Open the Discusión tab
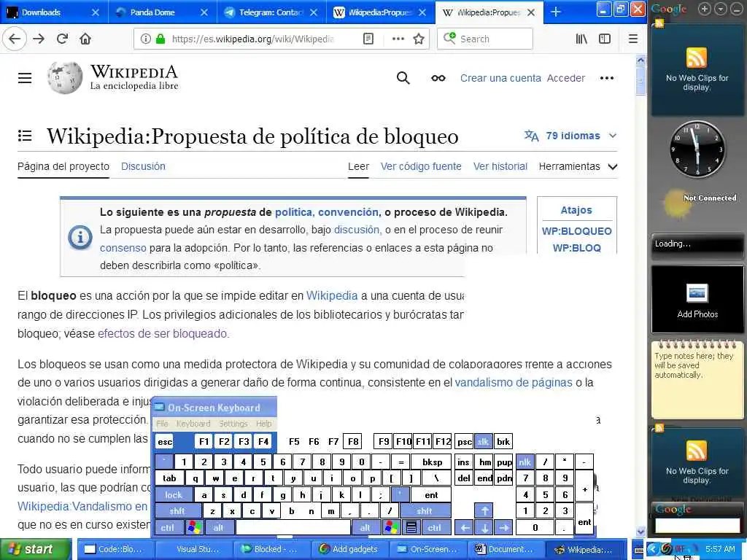The height and width of the screenshot is (560, 747). pos(143,166)
